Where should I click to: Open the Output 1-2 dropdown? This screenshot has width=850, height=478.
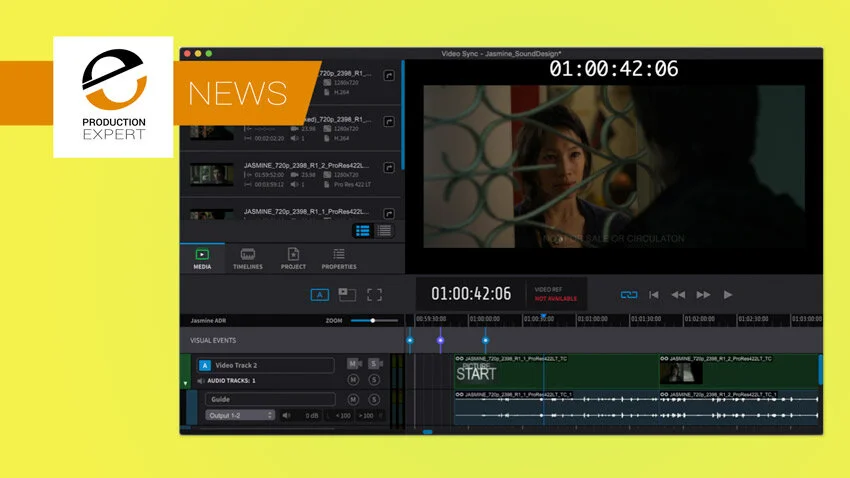pos(240,416)
